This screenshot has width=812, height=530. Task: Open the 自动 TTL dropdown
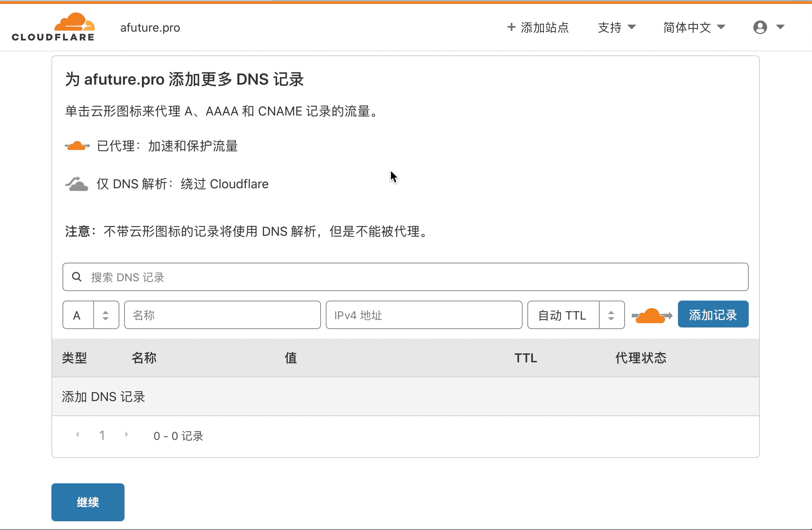click(576, 315)
